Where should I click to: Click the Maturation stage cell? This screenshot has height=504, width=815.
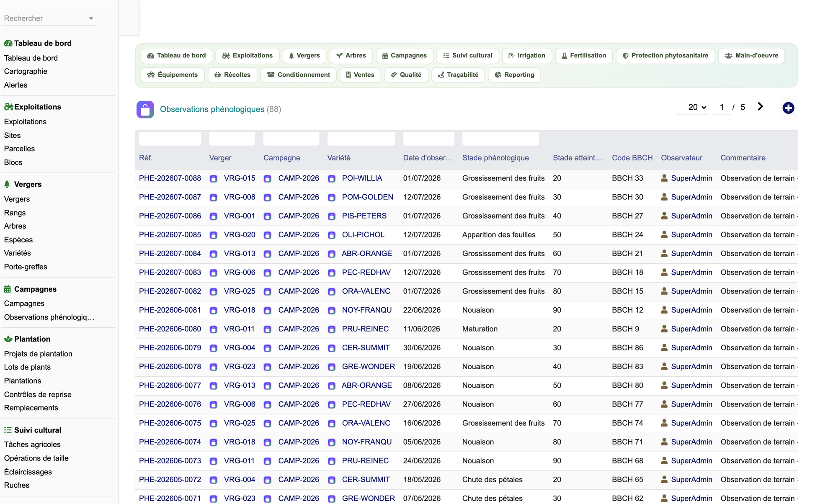point(480,329)
